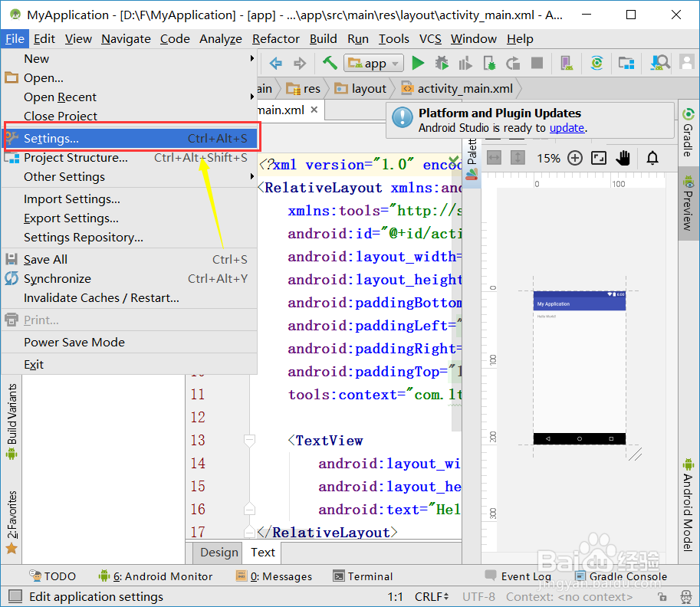Click the Forward navigation arrow
700x607 pixels.
coord(300,64)
